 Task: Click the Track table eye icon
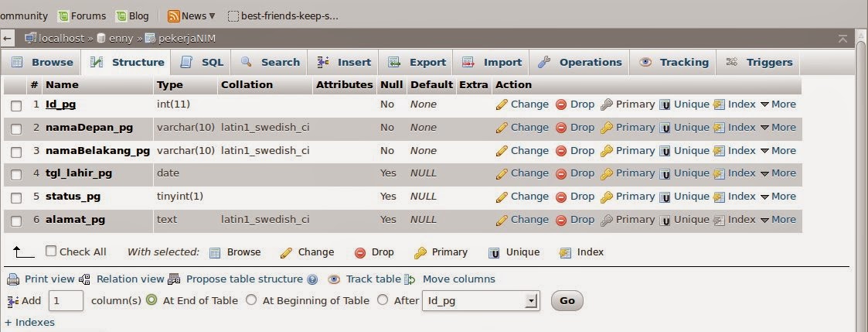[x=334, y=279]
